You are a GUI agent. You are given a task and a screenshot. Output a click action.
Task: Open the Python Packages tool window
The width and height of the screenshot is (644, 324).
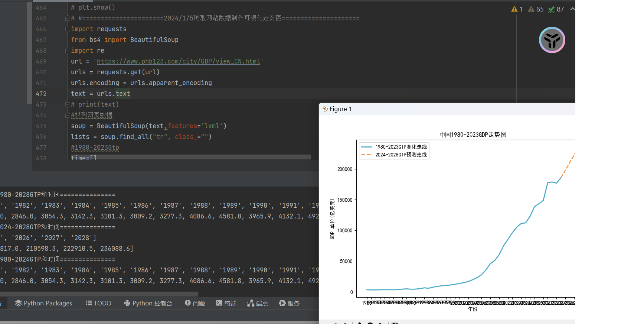43,303
